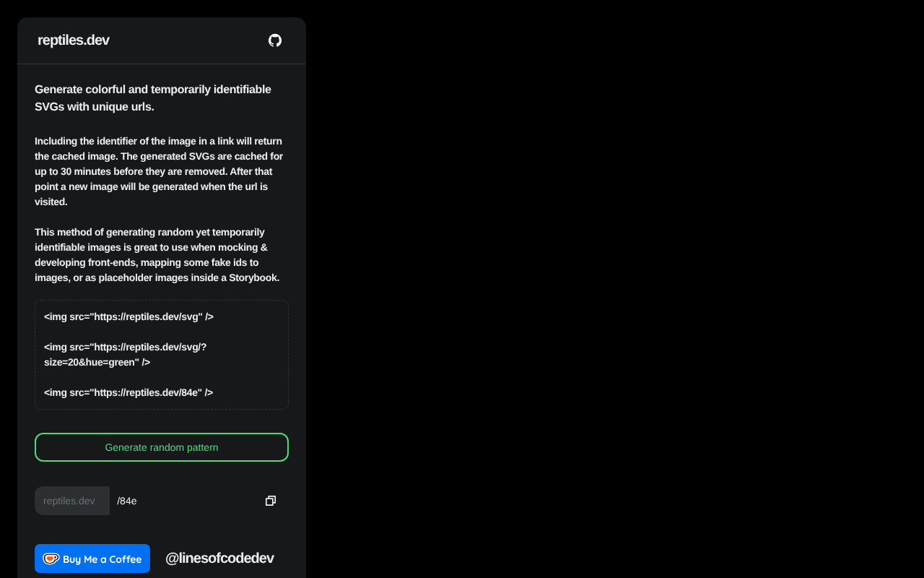Screen dimensions: 924x578
Task: Copy the generated URL with copy icon
Action: click(x=271, y=501)
